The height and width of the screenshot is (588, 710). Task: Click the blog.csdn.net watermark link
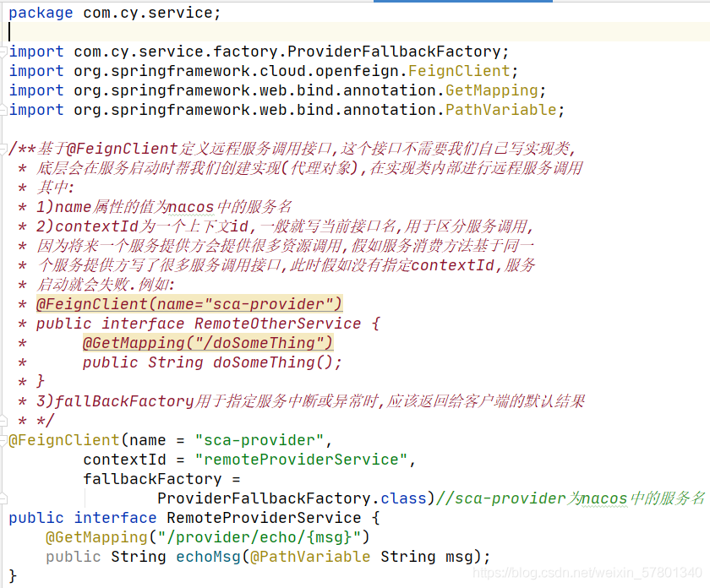tap(588, 574)
